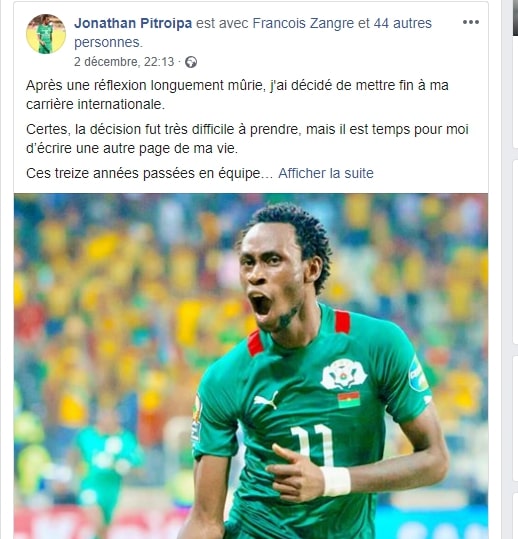Screen dimensions: 518x539
Task: Click the white wristband on the player's arm
Action: [x=337, y=481]
